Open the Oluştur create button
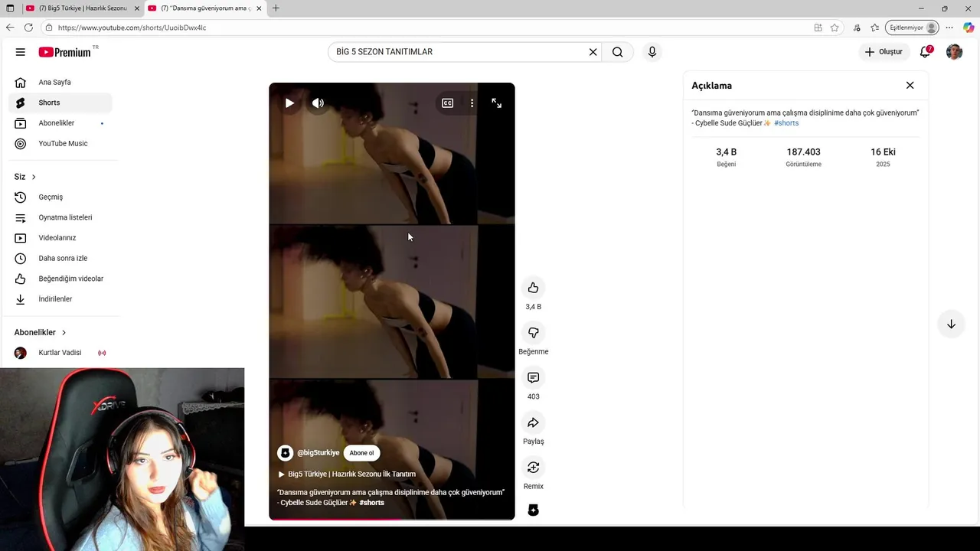The image size is (980, 551). tap(884, 52)
